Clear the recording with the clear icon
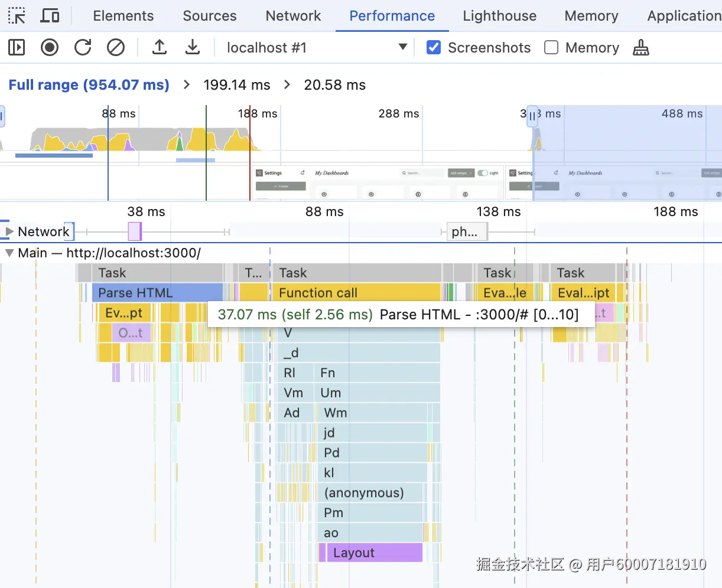Image resolution: width=722 pixels, height=588 pixels. pyautogui.click(x=116, y=47)
